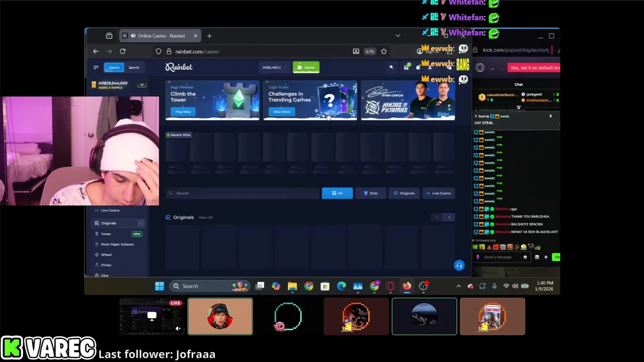This screenshot has width=644, height=362.
Task: Close the Online Casino - Rainbet tab
Action: click(x=195, y=36)
